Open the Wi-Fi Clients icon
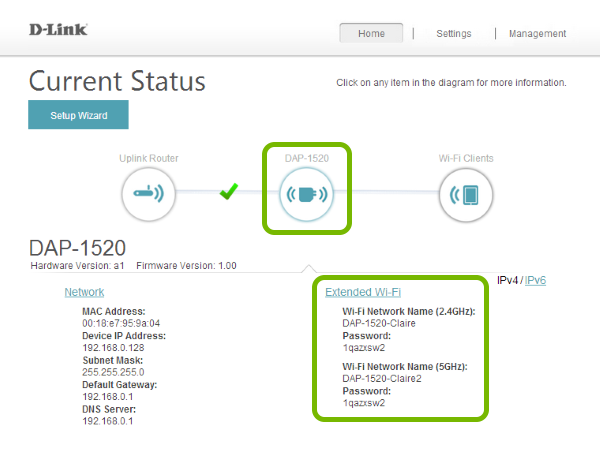 click(466, 195)
